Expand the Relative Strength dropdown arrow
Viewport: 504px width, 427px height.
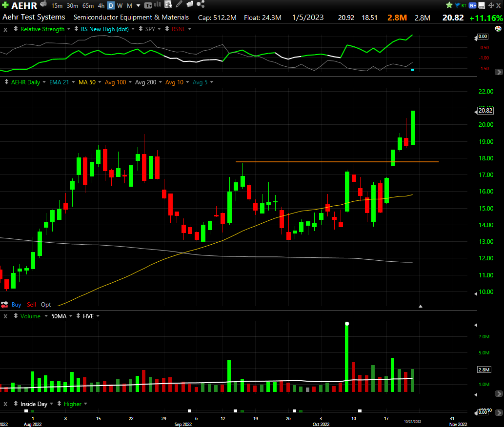(x=68, y=29)
